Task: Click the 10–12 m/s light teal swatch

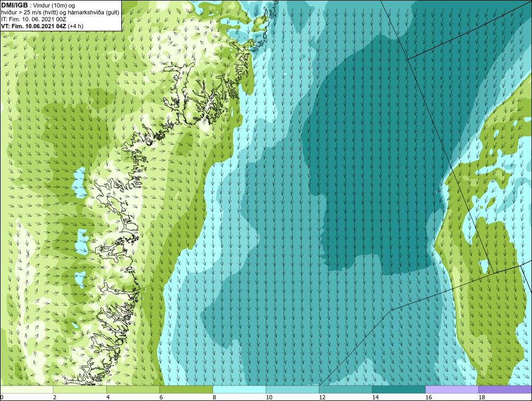Action: [293, 389]
